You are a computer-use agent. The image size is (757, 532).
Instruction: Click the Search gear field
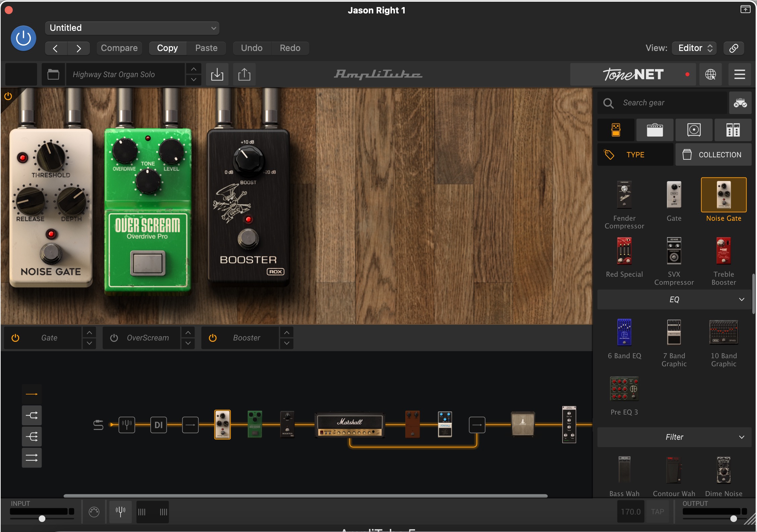(663, 103)
